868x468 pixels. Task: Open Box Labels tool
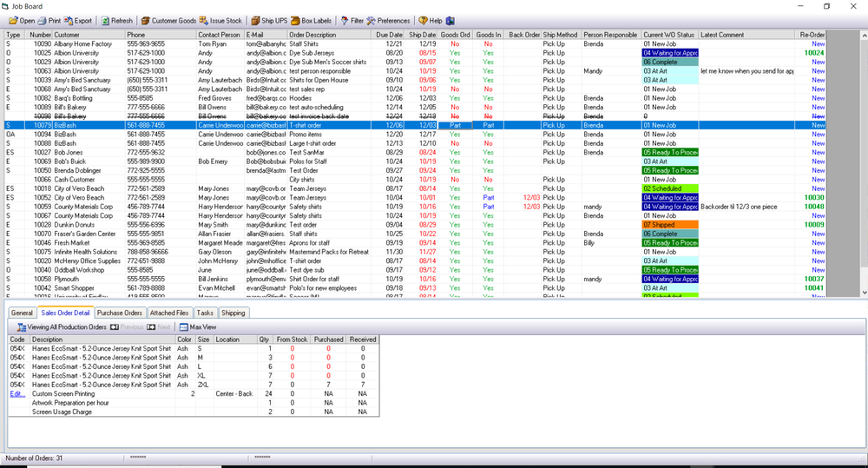click(x=311, y=21)
